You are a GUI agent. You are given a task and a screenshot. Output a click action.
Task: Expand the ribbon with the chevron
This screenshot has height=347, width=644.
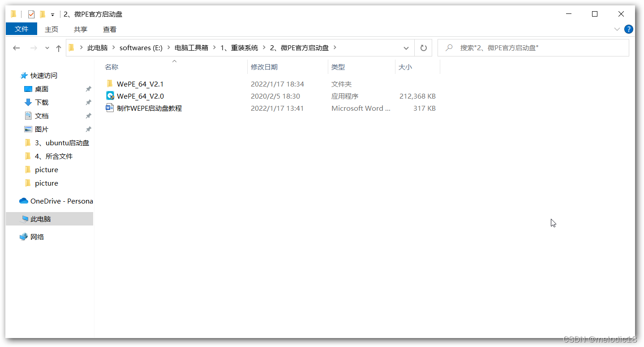[617, 30]
